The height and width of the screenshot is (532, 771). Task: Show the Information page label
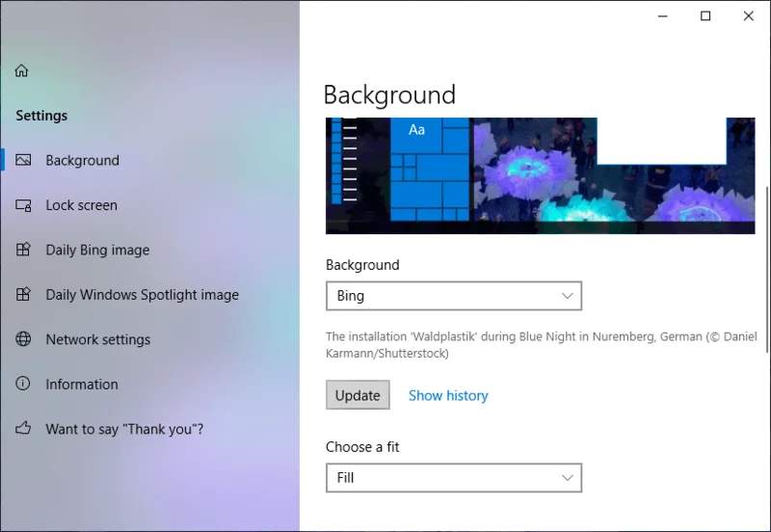[x=82, y=384]
